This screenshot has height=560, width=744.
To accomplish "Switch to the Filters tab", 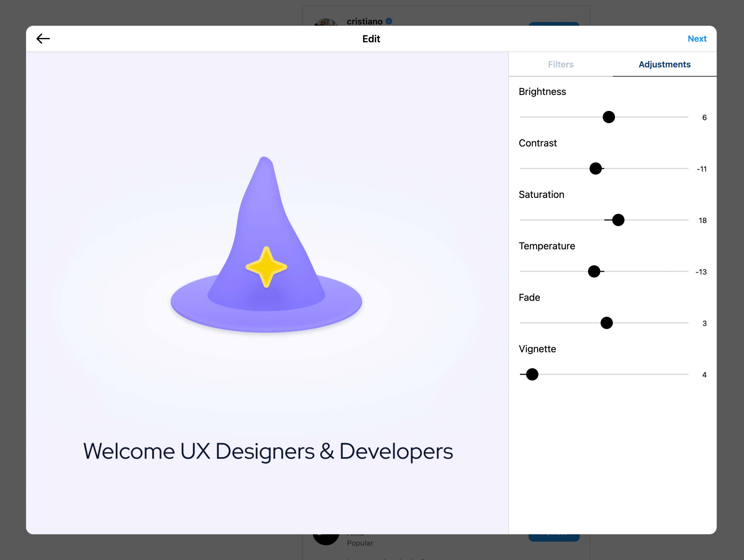I will tap(560, 64).
